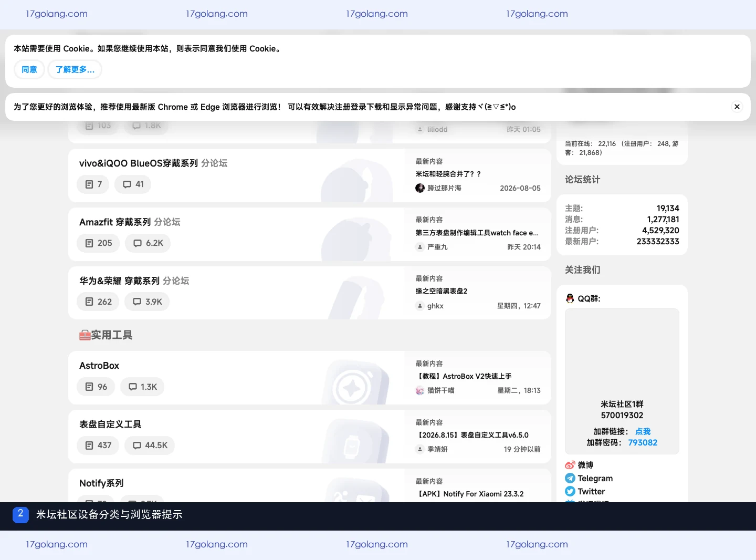
Task: Click group password 793082
Action: 643,442
